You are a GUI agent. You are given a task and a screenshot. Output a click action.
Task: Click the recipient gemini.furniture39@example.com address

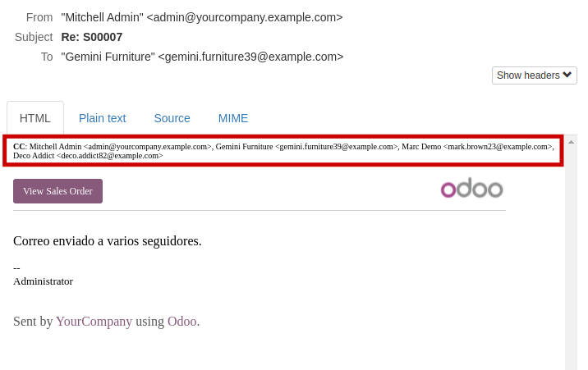(x=250, y=57)
